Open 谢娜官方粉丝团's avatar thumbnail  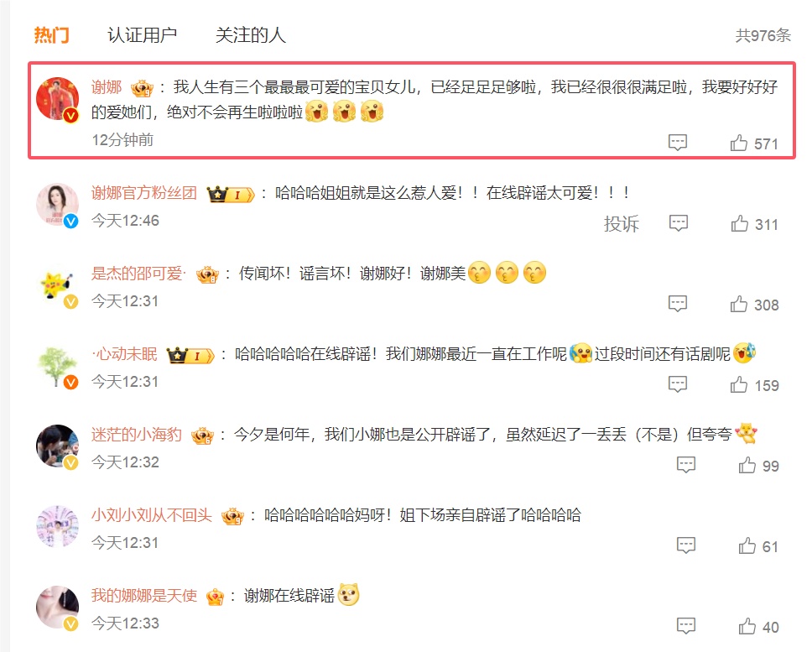point(57,205)
